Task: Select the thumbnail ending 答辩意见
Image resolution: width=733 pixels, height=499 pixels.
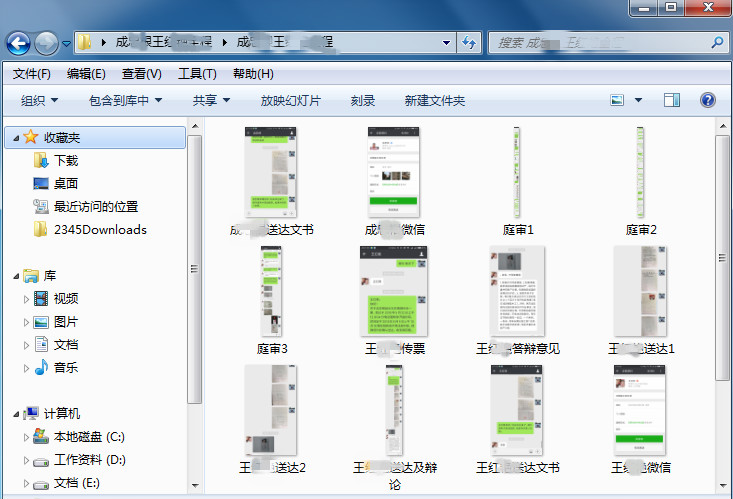Action: (x=517, y=291)
